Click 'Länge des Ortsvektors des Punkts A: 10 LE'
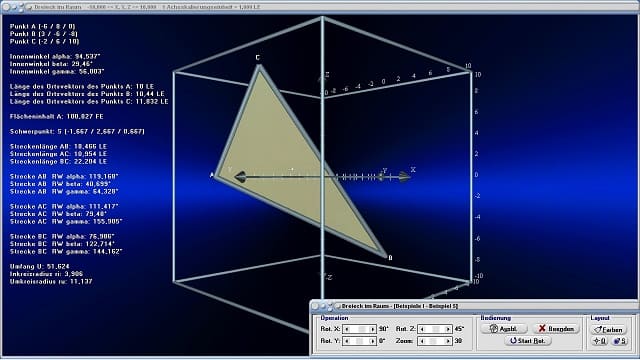This screenshot has height=360, width=640. coord(82,87)
